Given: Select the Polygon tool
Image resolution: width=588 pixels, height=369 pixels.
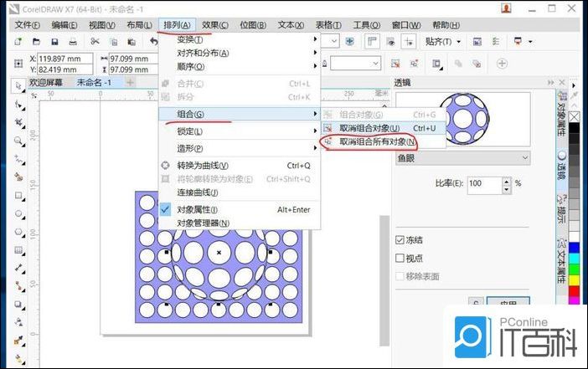Looking at the screenshot, I should [18, 232].
